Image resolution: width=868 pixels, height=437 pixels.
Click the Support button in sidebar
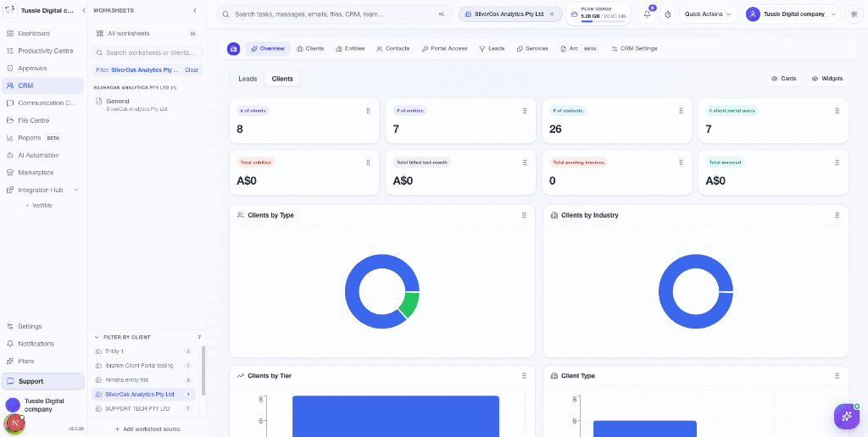[43, 381]
